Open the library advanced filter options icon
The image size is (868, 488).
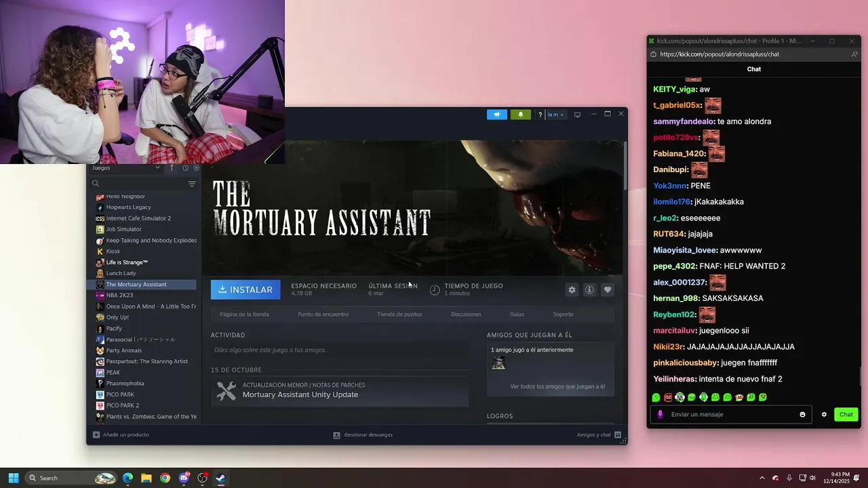point(192,184)
